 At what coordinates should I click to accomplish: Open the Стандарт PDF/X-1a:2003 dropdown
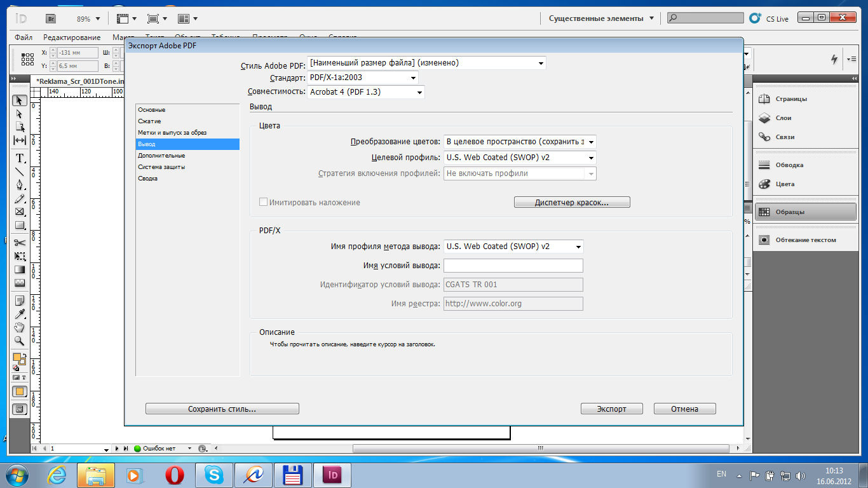pos(363,78)
